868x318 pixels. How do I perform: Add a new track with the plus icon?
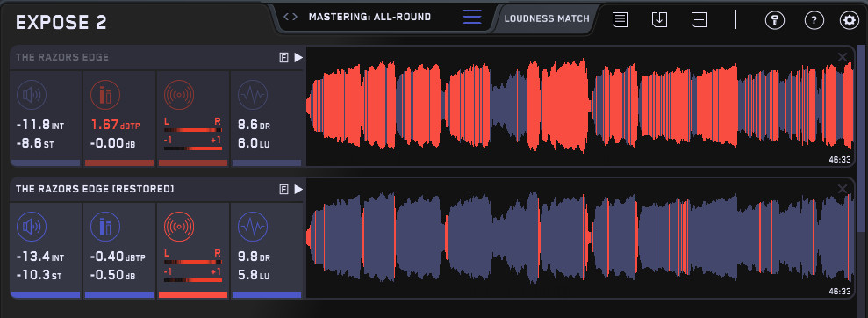pos(699,19)
